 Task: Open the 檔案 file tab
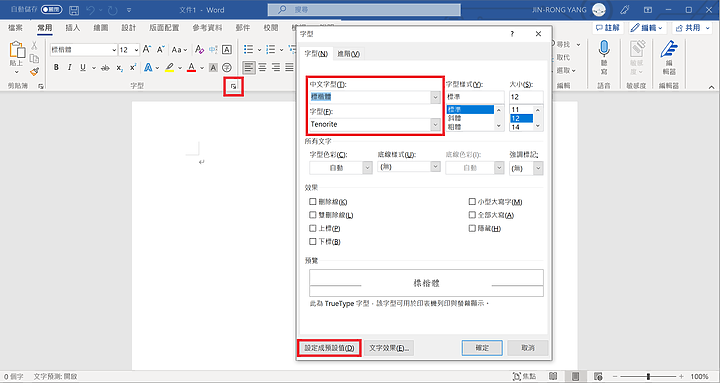(x=15, y=28)
